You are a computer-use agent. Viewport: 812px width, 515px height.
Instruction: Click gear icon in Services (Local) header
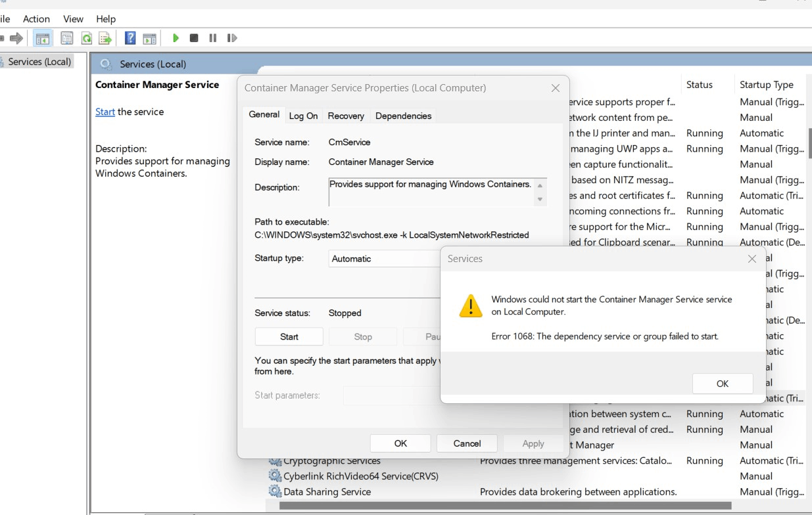click(x=106, y=64)
